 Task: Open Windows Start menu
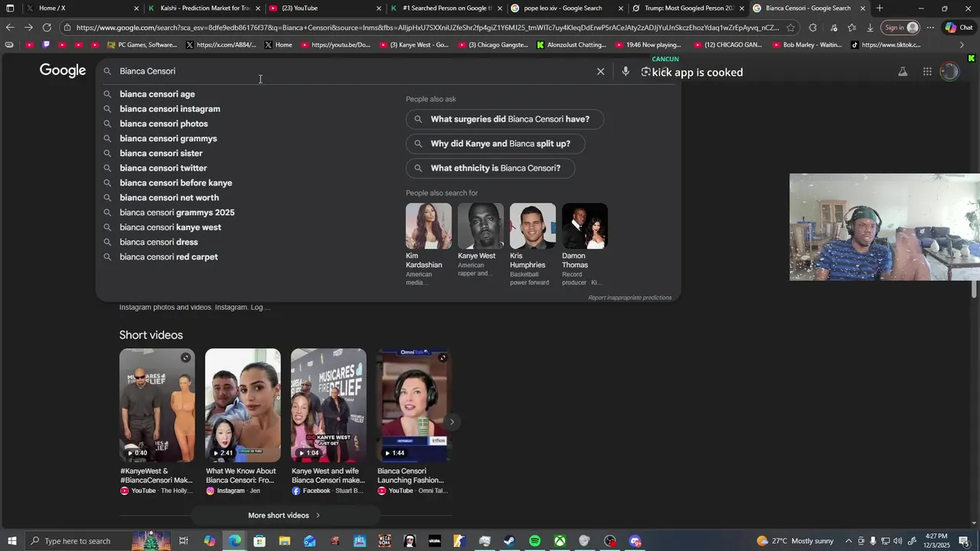pyautogui.click(x=11, y=541)
